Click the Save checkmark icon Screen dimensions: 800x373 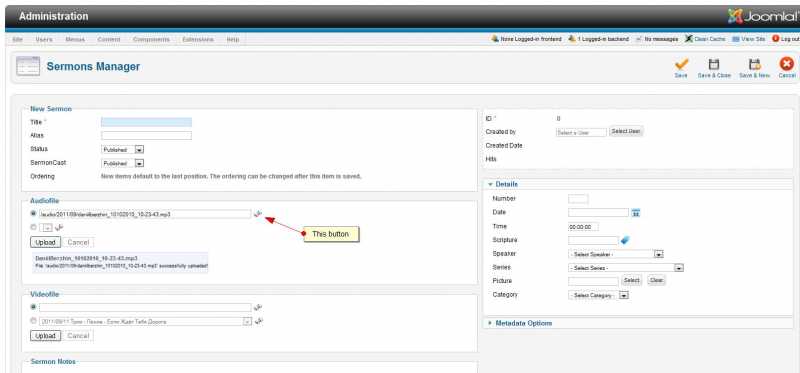tap(681, 64)
